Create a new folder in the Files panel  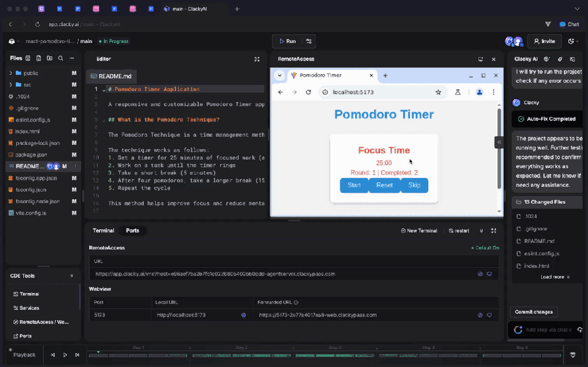click(x=50, y=58)
